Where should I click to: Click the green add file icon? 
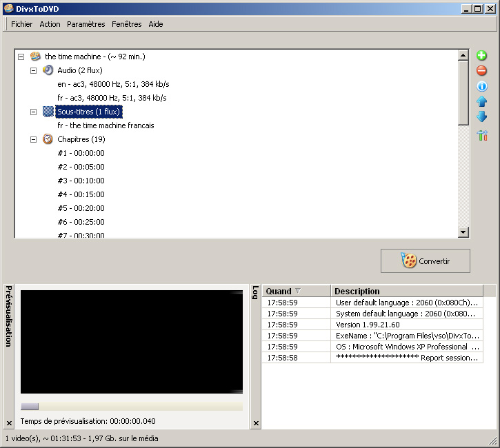pyautogui.click(x=481, y=55)
